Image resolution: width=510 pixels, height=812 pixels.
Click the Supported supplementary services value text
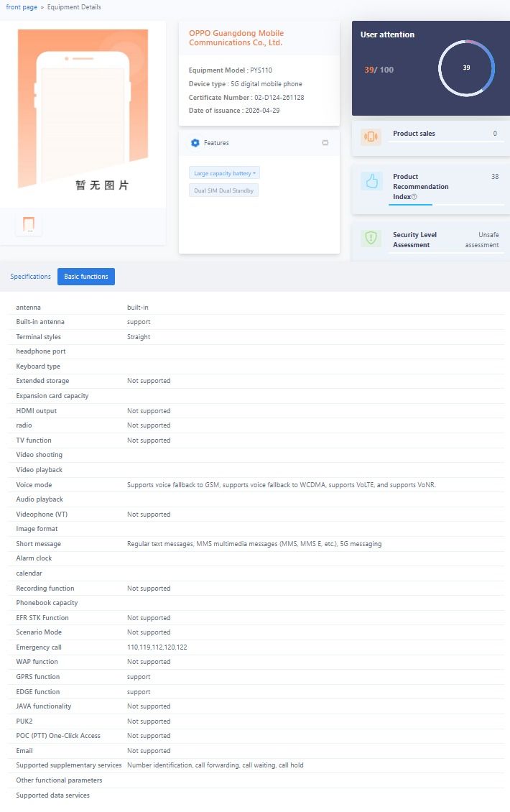point(215,765)
